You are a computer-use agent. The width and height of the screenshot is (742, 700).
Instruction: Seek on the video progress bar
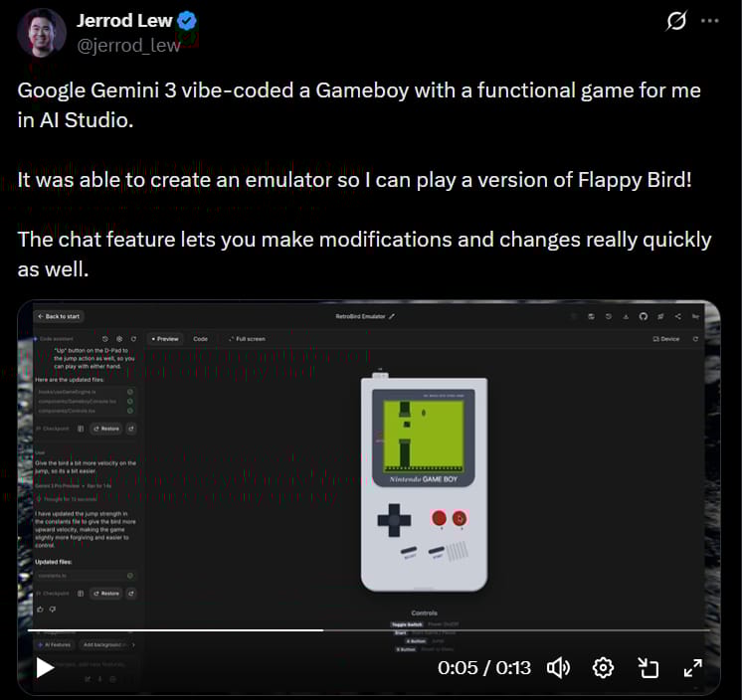(x=369, y=630)
